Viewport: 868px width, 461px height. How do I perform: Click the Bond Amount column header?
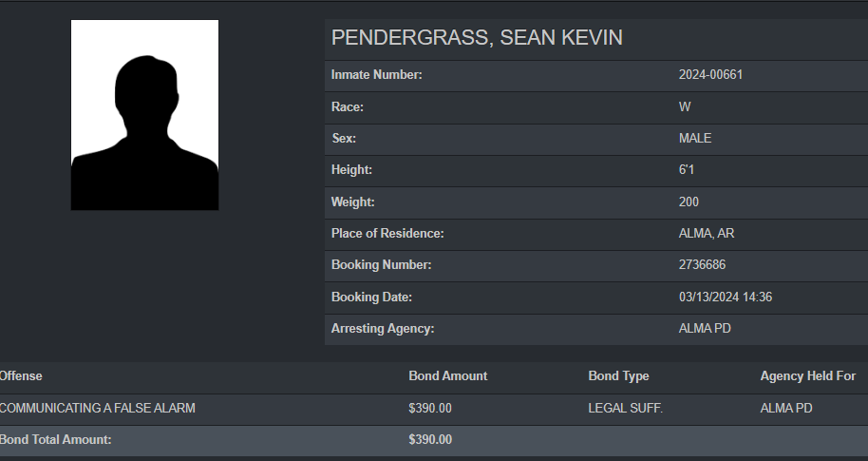pyautogui.click(x=447, y=376)
